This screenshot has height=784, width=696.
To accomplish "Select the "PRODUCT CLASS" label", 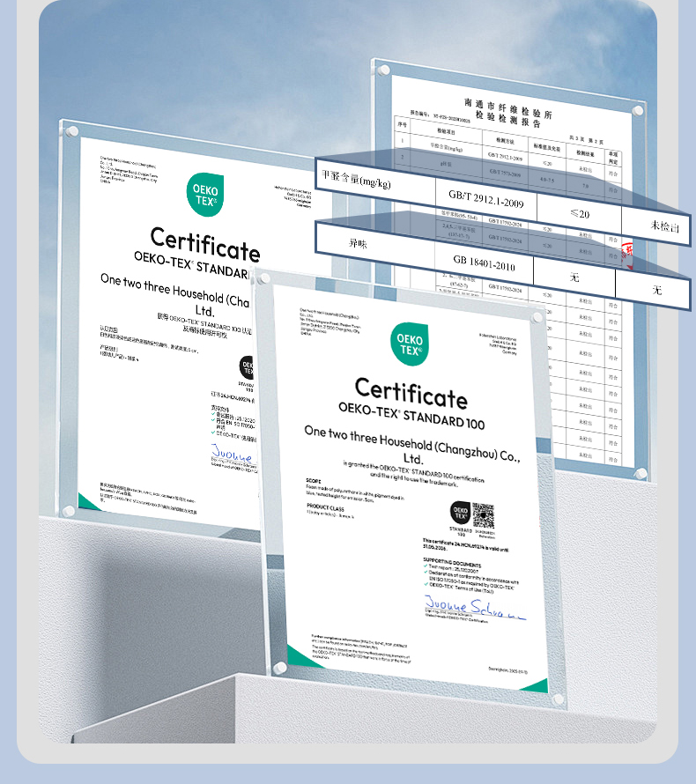I will click(325, 507).
